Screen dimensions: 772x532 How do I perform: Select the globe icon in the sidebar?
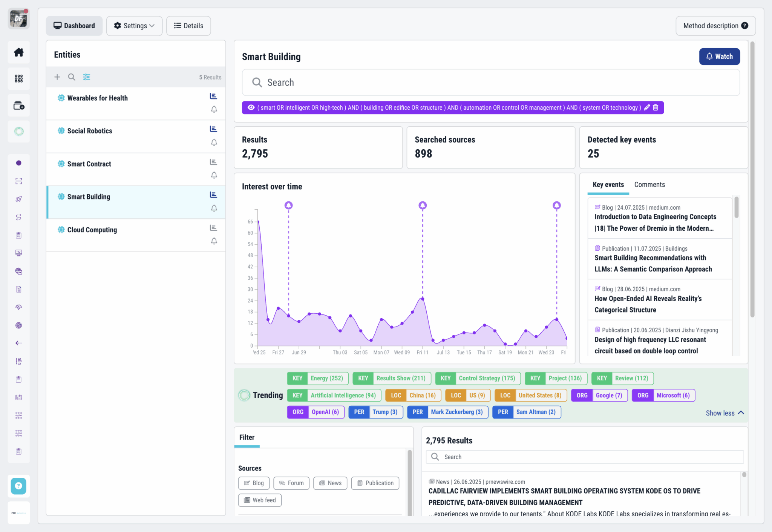[18, 271]
